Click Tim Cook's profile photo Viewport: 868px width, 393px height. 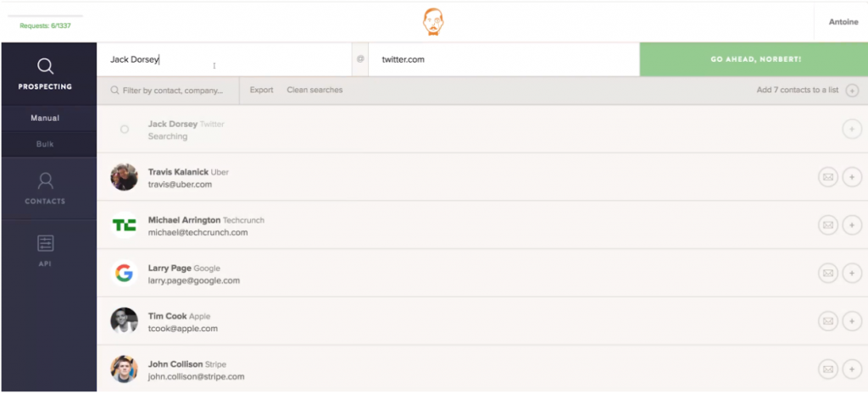124,321
